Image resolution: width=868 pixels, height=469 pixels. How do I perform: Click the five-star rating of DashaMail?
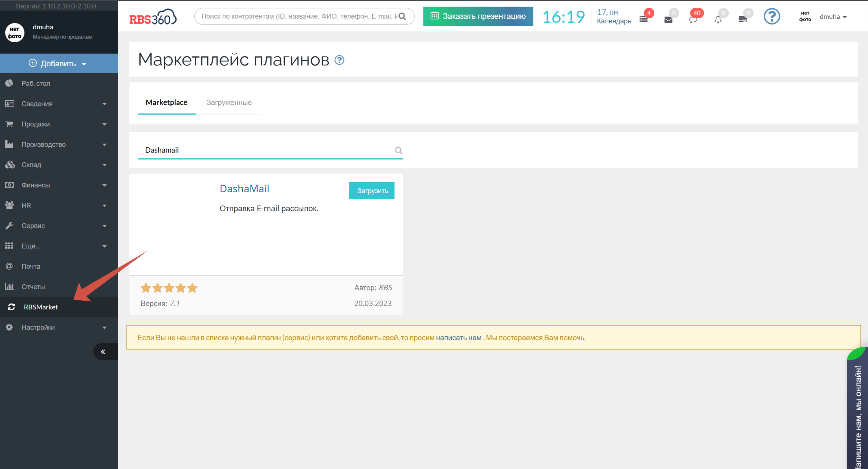click(x=169, y=288)
